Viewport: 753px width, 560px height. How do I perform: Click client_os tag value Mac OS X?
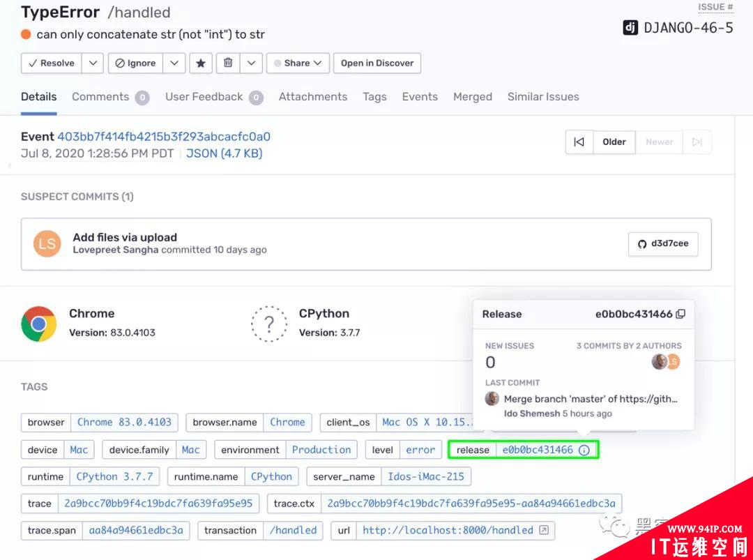(427, 422)
